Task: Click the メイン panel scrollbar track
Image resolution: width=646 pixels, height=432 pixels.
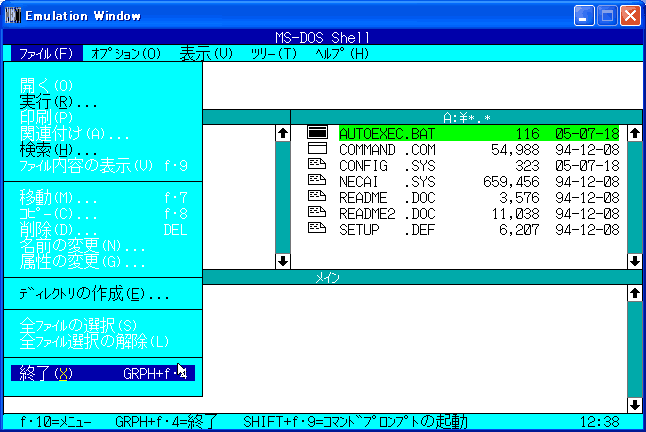Action: [x=635, y=349]
